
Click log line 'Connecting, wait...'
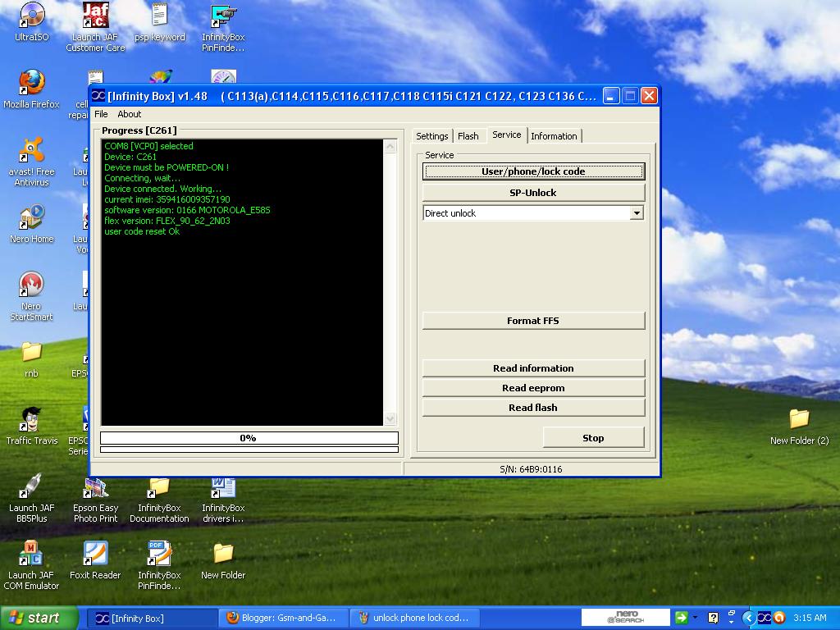(x=142, y=178)
